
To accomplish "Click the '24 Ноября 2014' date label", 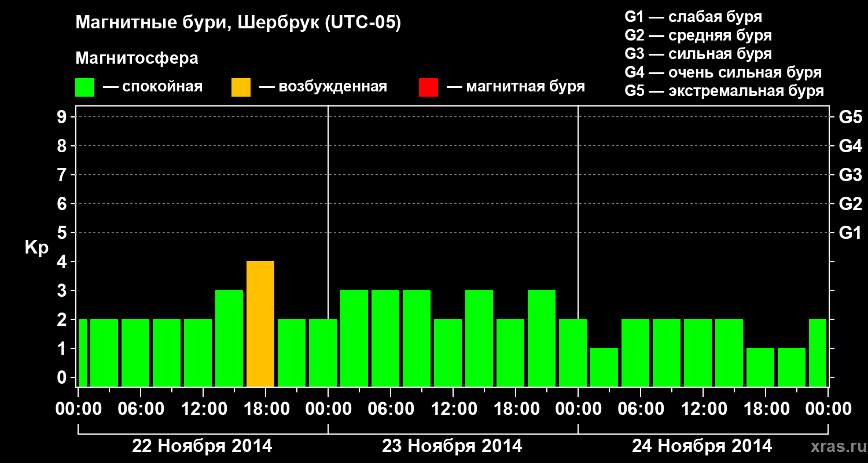I will (702, 446).
